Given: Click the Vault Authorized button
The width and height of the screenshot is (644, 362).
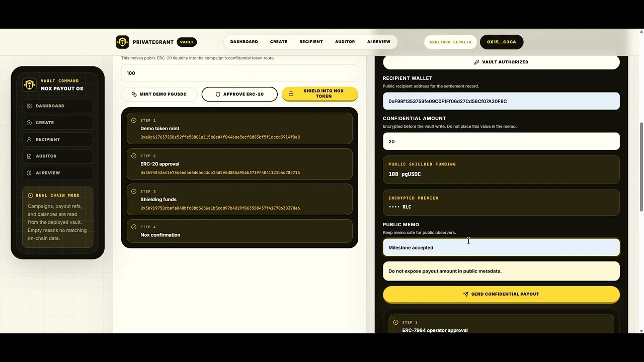Looking at the screenshot, I should 501,62.
